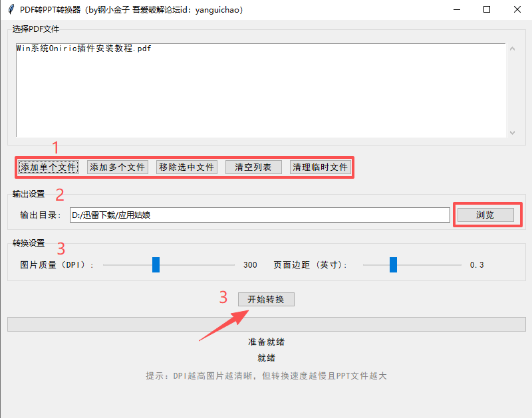Click 添加多个文件 to add multiple files

(117, 167)
